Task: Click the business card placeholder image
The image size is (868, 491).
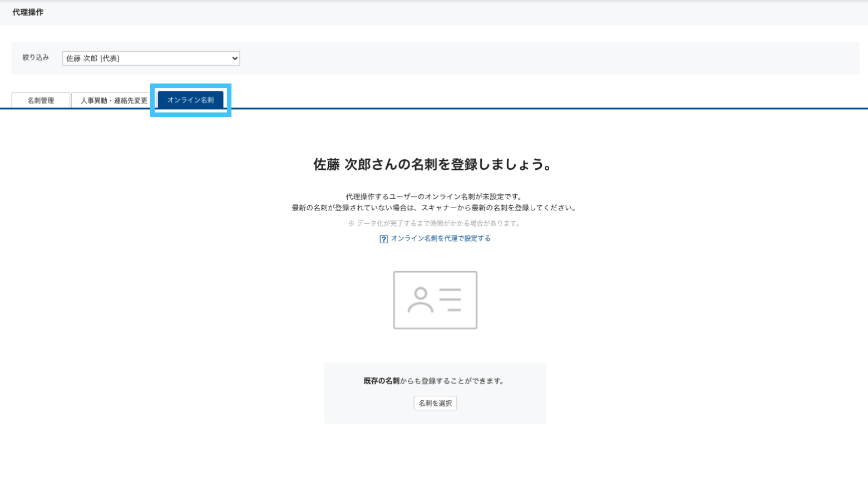Action: 435,300
